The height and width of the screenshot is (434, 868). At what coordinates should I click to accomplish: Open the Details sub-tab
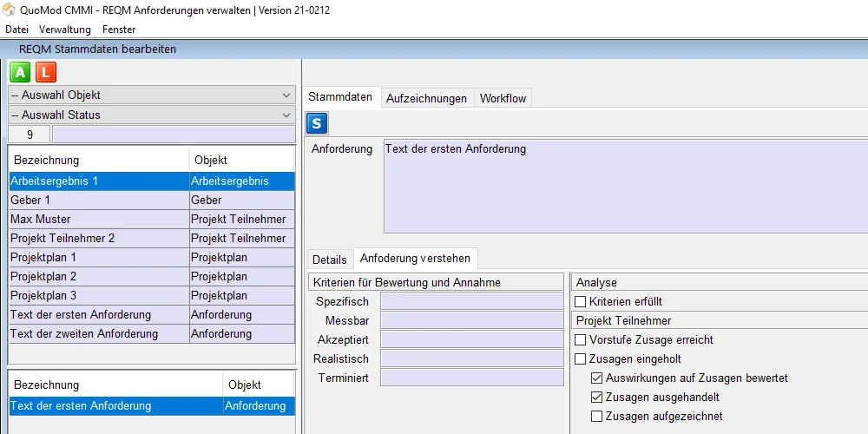tap(329, 260)
